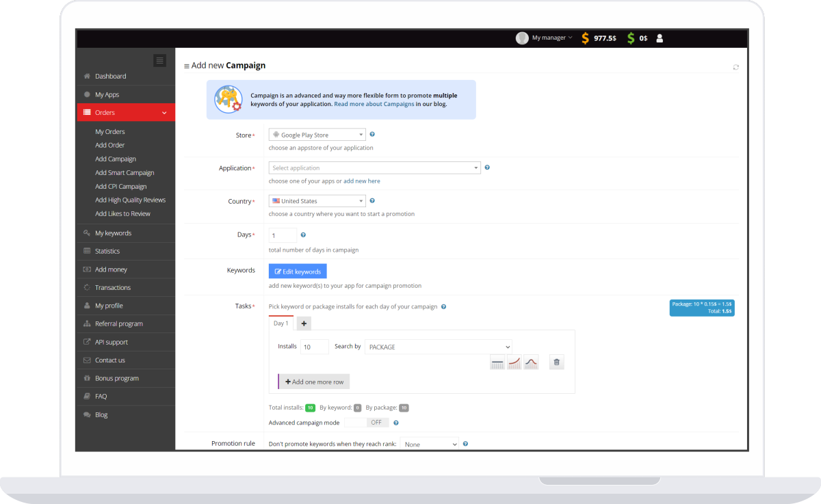Select the rising curve distribution icon
Viewport: 821px width, 504px height.
[x=514, y=362]
